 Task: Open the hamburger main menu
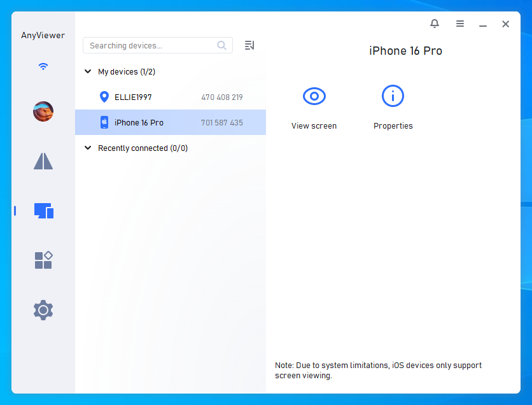tap(460, 24)
